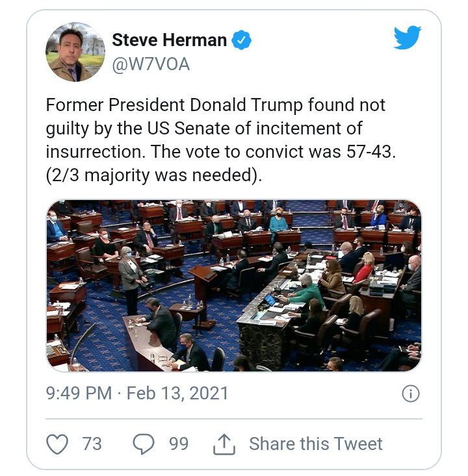Image resolution: width=468 pixels, height=476 pixels.
Task: Click the 9:49 PM time text
Action: (77, 394)
